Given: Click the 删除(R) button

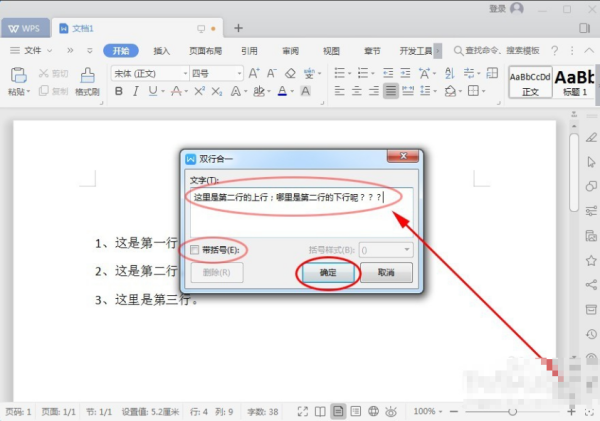Looking at the screenshot, I should [217, 273].
